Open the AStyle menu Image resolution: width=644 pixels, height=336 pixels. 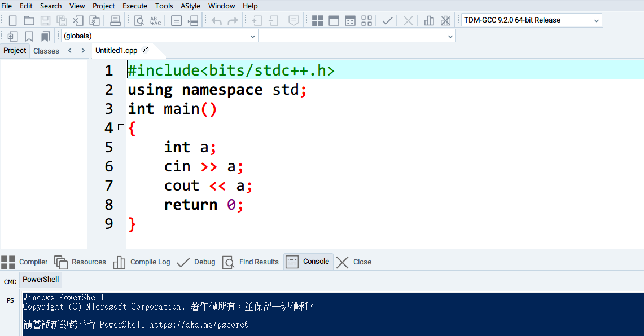191,6
